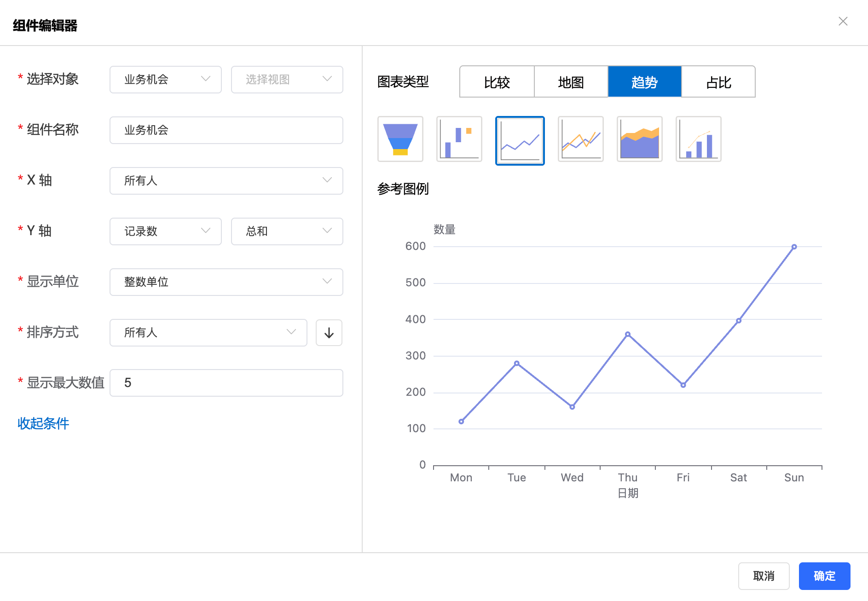The width and height of the screenshot is (868, 601).
Task: Toggle the sort direction arrow button
Action: click(329, 333)
